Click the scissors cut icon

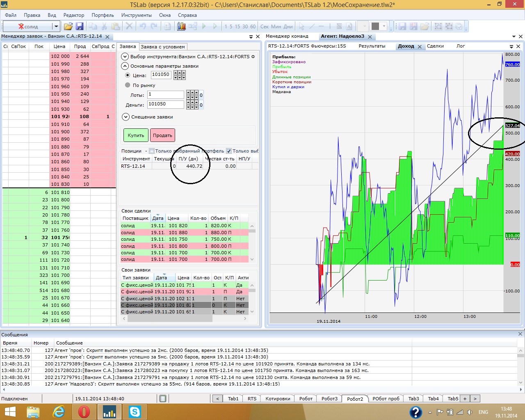[x=104, y=26]
